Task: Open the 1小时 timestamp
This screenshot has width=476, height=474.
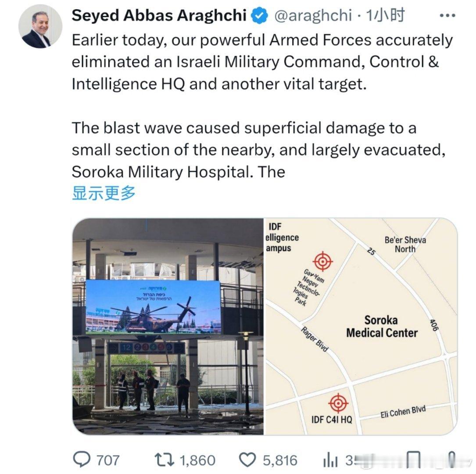Action: [386, 15]
